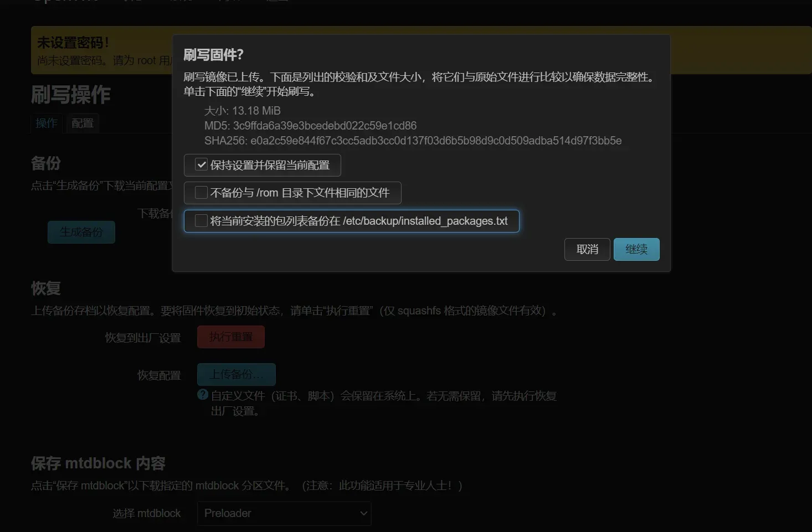Check the keep settings and current configuration box

click(202, 165)
